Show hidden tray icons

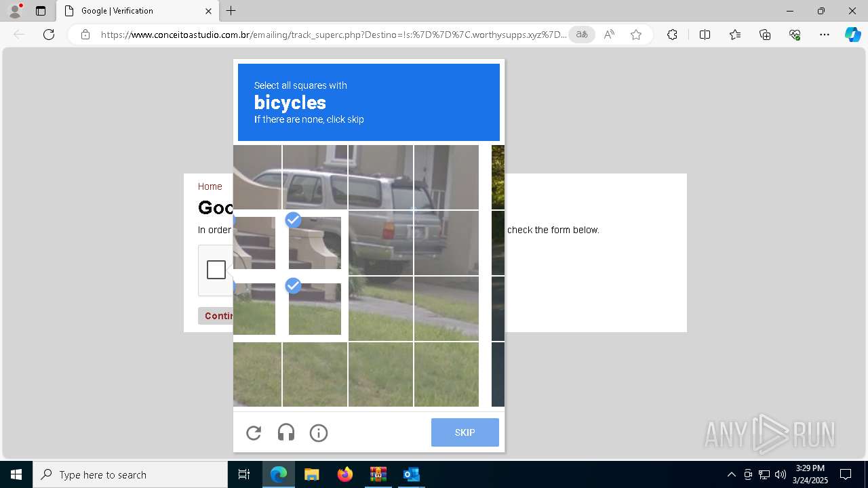[x=731, y=474]
